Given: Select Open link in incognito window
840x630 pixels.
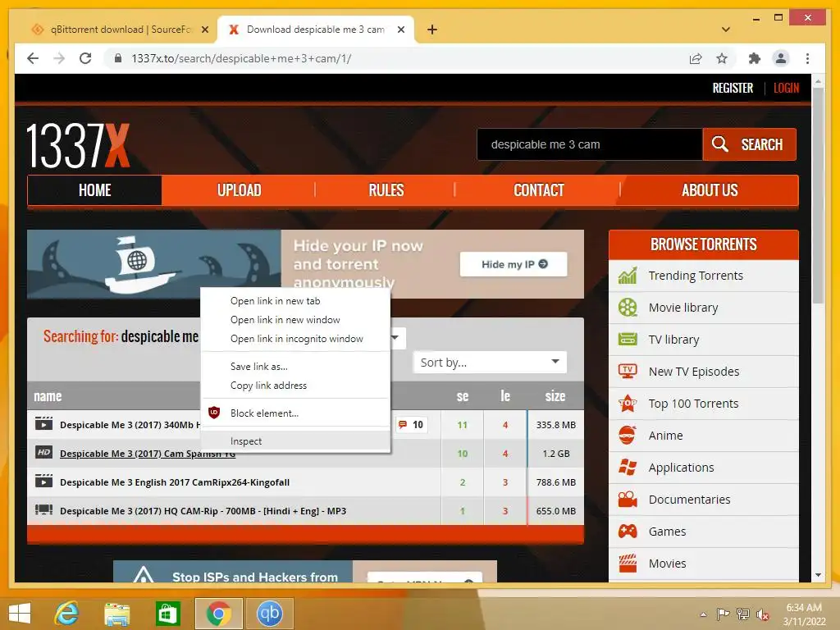Looking at the screenshot, I should [295, 339].
